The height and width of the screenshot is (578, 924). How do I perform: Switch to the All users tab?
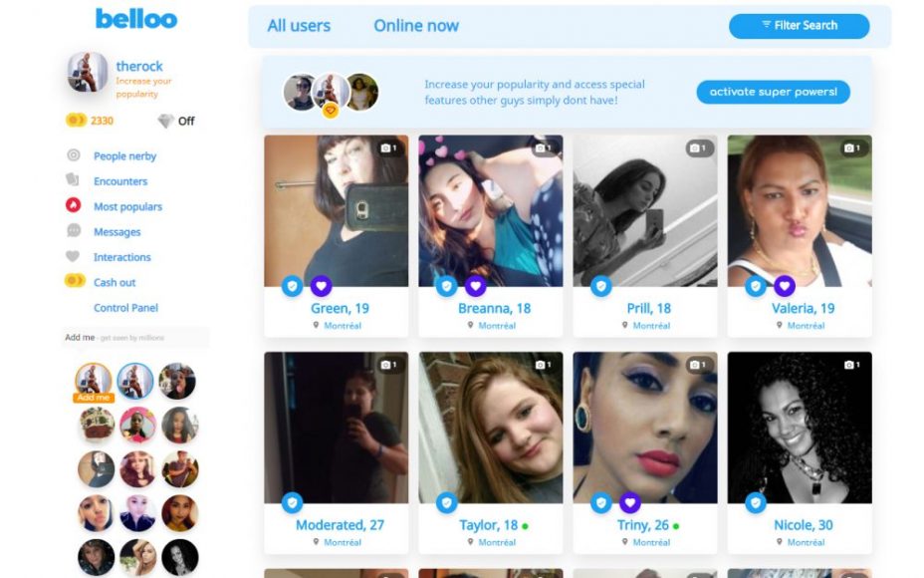[x=299, y=26]
